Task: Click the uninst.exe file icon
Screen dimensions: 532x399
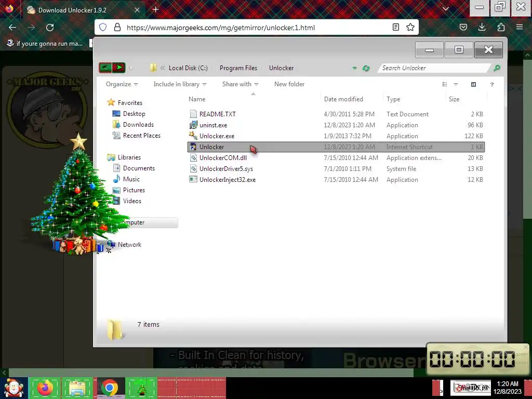Action: tap(193, 125)
